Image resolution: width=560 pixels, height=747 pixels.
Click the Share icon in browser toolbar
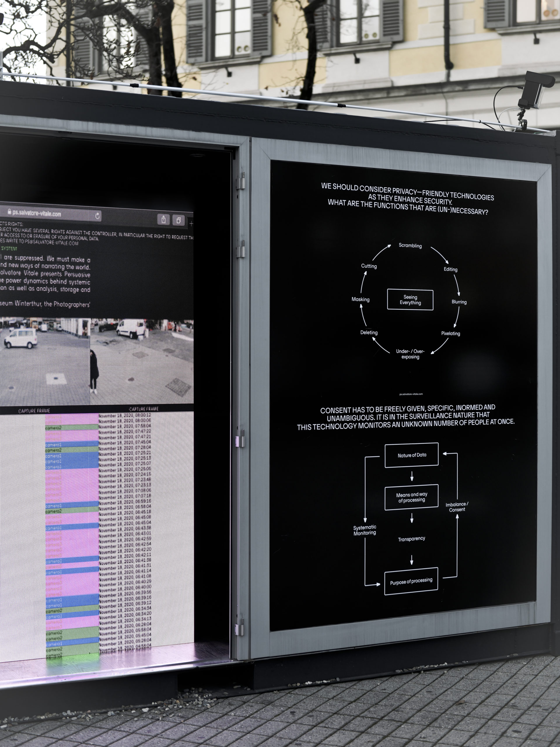[163, 220]
